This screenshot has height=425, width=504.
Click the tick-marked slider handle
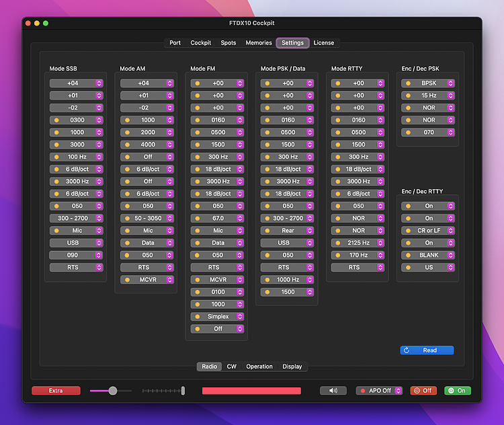[x=183, y=391]
